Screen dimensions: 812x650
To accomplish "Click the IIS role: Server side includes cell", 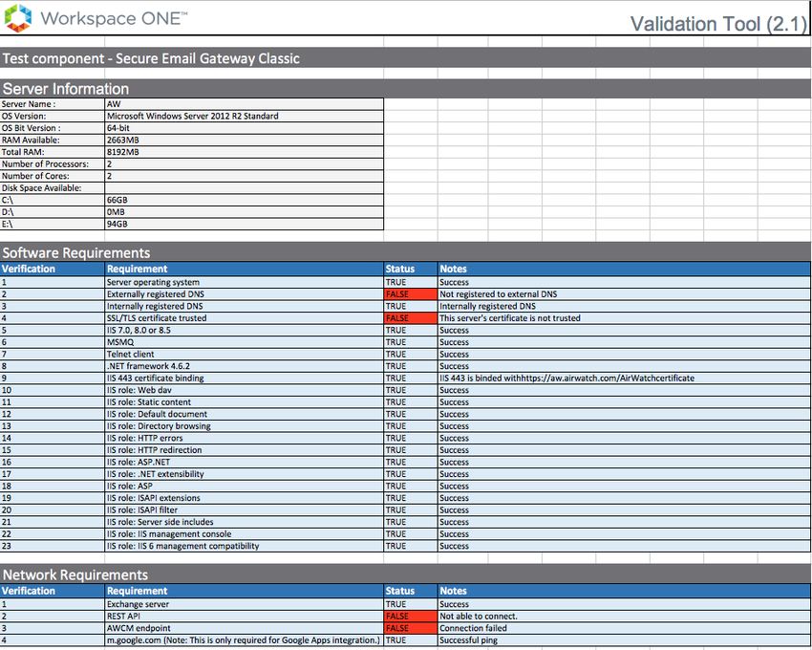I will (x=244, y=522).
